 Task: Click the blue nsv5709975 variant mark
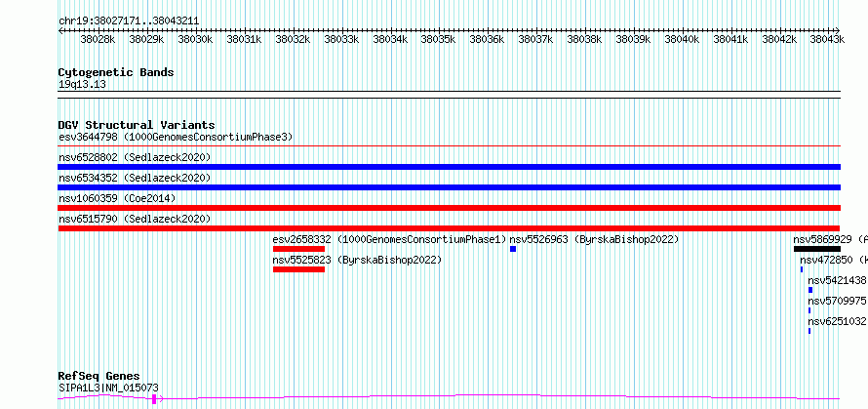809,310
